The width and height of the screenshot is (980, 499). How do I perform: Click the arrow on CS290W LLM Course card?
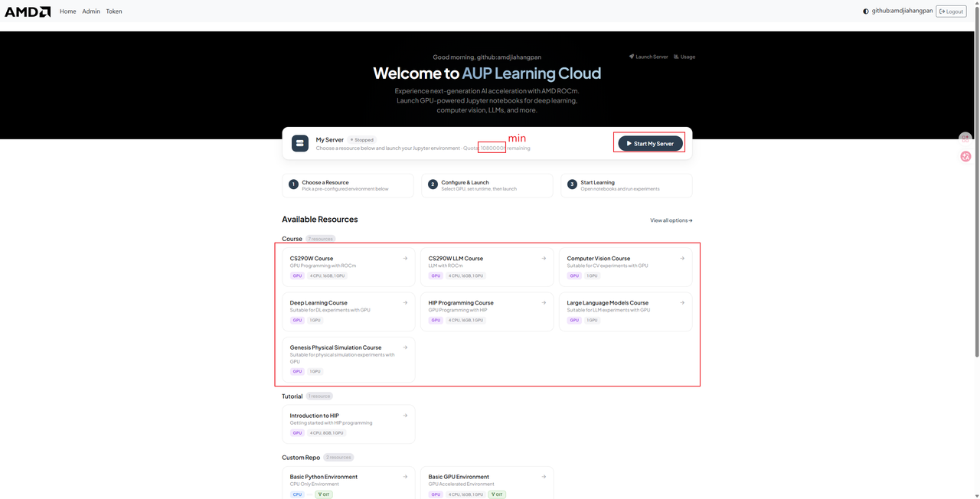[x=544, y=258]
